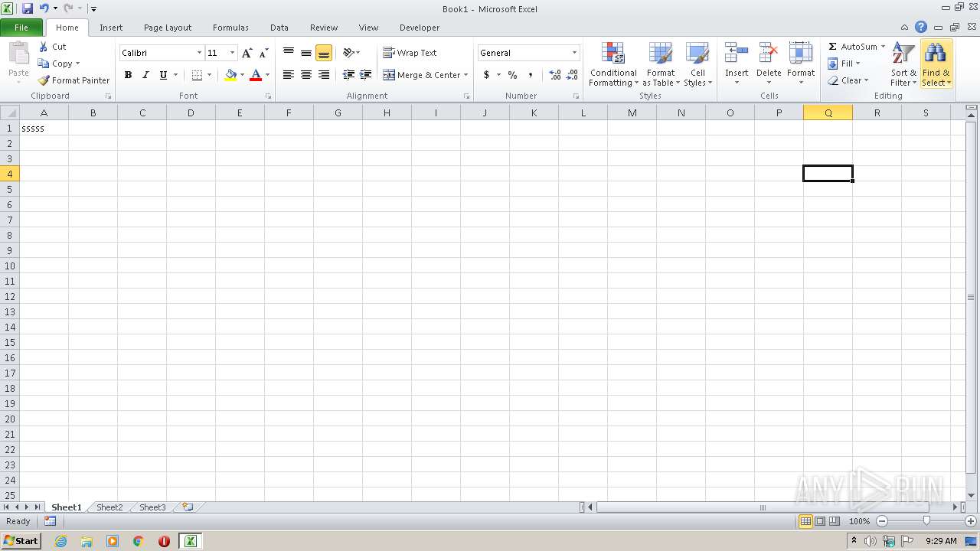Click the macro recording status bar button
This screenshot has width=980, height=551.
coord(50,521)
